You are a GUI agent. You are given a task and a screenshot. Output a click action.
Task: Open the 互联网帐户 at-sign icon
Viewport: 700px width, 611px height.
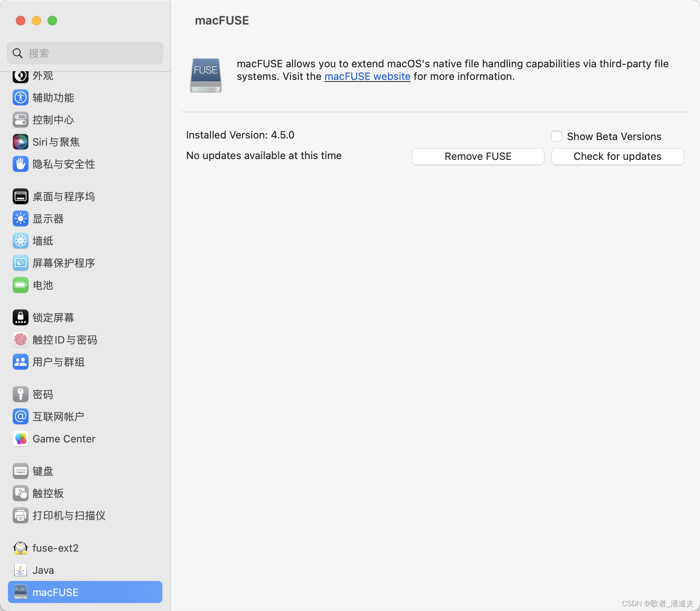[21, 416]
